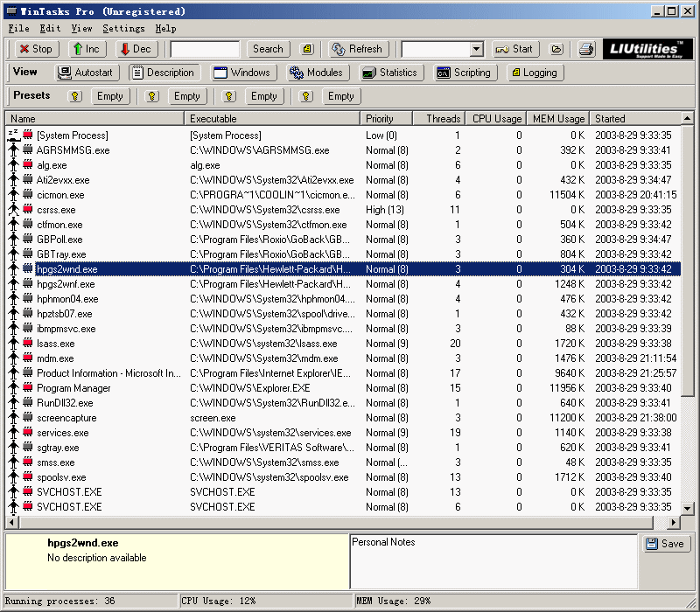Increase priority with Inc button

(87, 49)
